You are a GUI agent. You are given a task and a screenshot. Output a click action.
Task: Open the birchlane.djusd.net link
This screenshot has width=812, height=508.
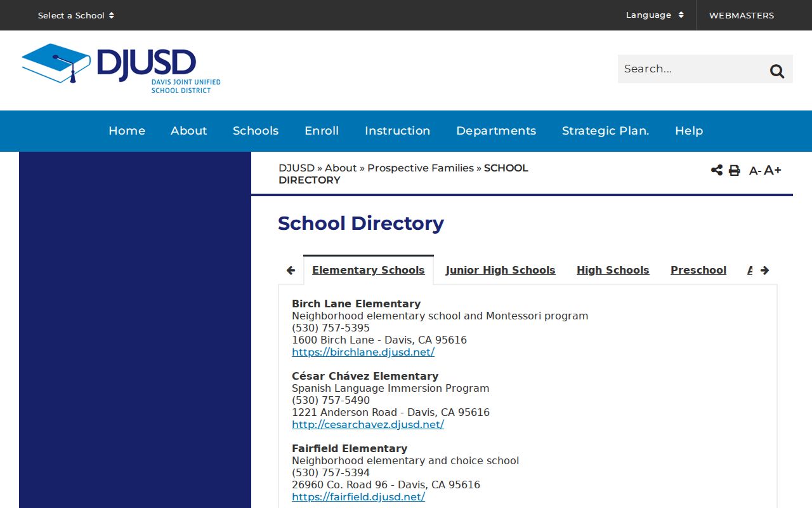[363, 352]
